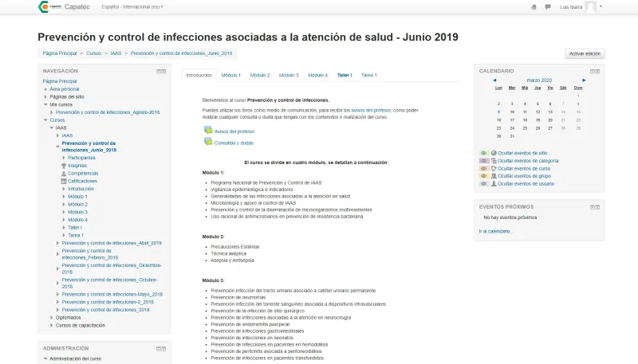Go to previous month in calendar
Screen dimensions: 638x364
pyautogui.click(x=494, y=80)
